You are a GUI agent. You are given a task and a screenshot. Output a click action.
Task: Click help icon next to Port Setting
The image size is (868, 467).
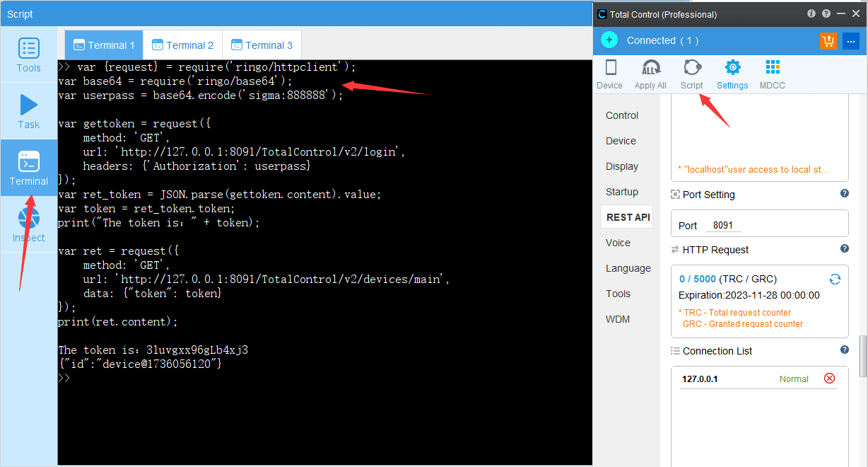[x=844, y=194]
